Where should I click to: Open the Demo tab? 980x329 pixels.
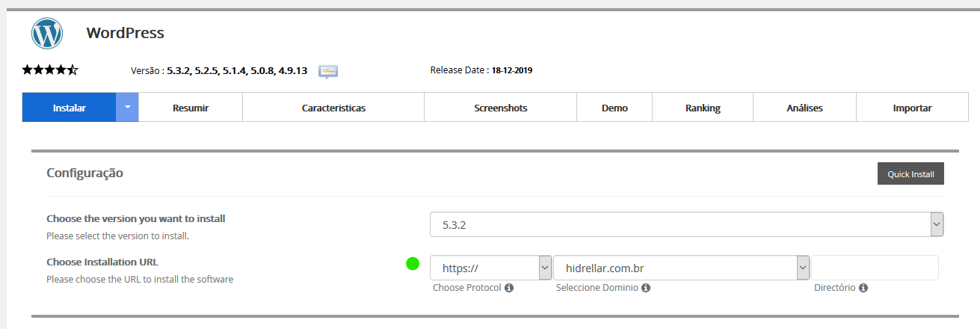(x=614, y=108)
